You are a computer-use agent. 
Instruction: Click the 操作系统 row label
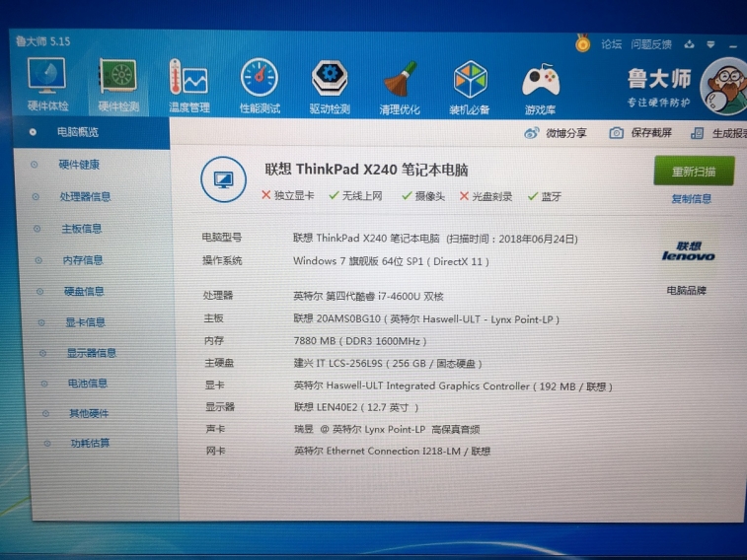[x=222, y=260]
